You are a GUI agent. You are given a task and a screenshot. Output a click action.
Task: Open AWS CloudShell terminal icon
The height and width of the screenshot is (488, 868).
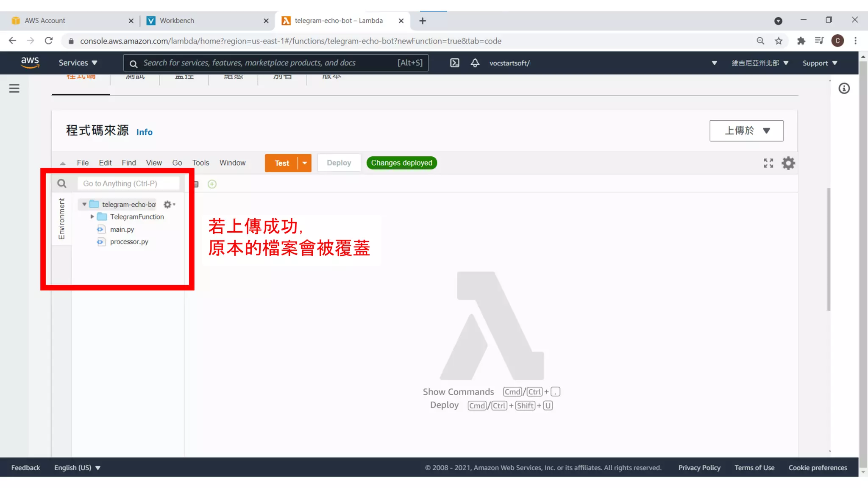(454, 63)
